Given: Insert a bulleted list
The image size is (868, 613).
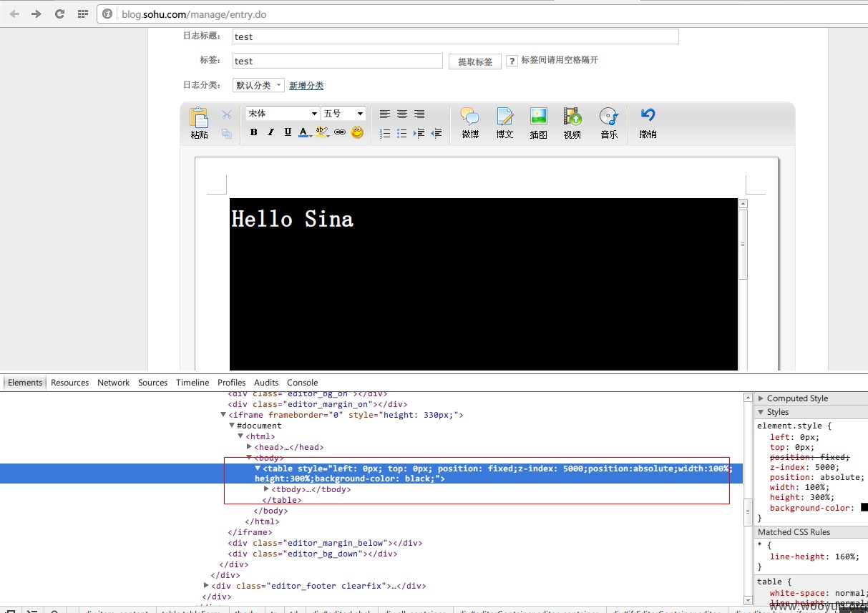Looking at the screenshot, I should [402, 133].
